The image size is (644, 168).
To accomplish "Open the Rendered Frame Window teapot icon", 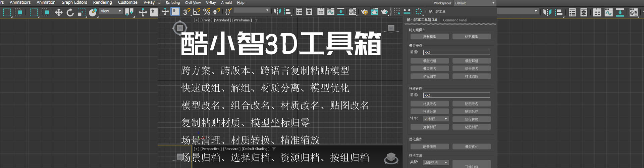I will coord(374,12).
